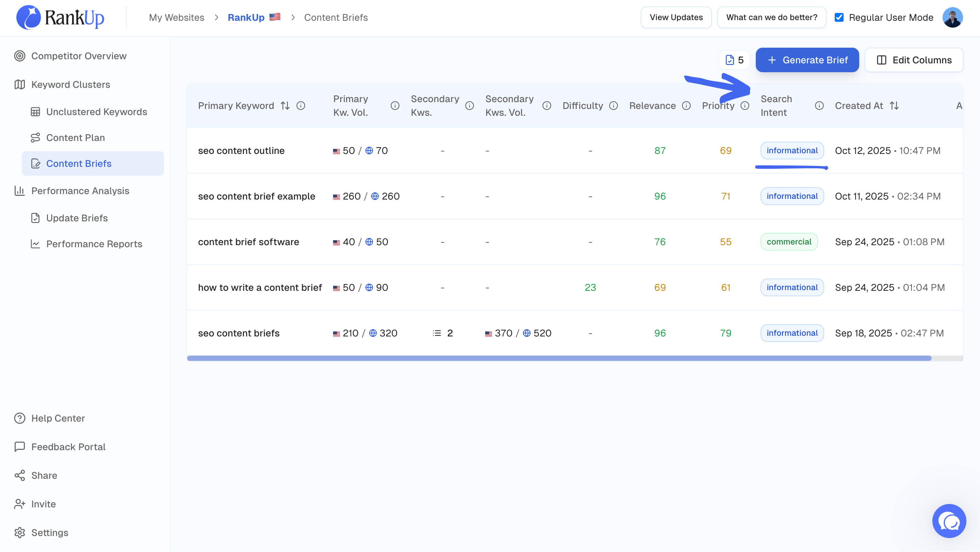
Task: Open Content Plan in sidebar
Action: point(75,138)
